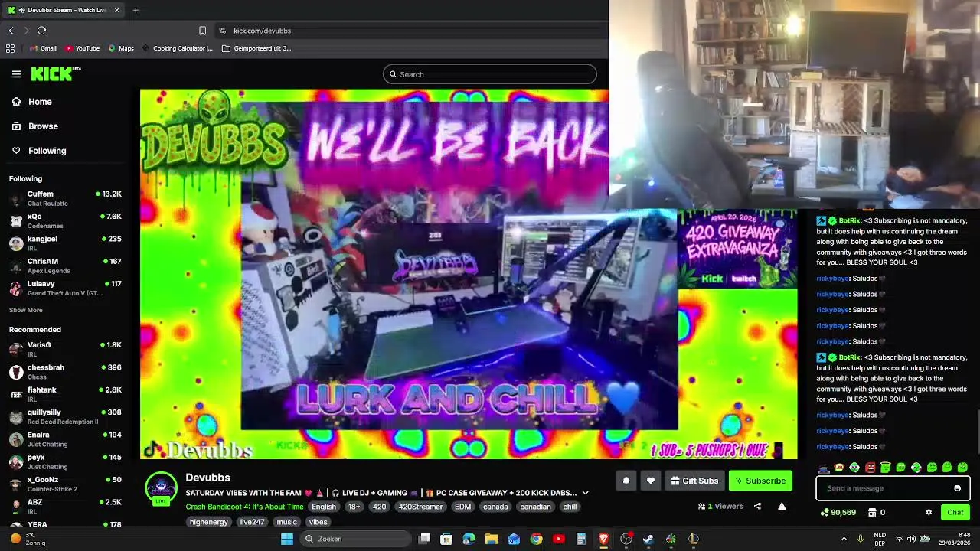Share the stream using the share icon
The width and height of the screenshot is (980, 551).
pyautogui.click(x=757, y=506)
